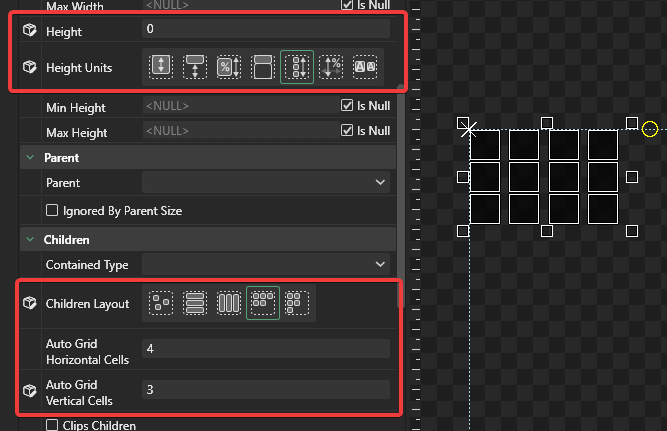The height and width of the screenshot is (431, 667).
Task: Enable Ignored By Parent Size checkbox
Action: [x=53, y=210]
